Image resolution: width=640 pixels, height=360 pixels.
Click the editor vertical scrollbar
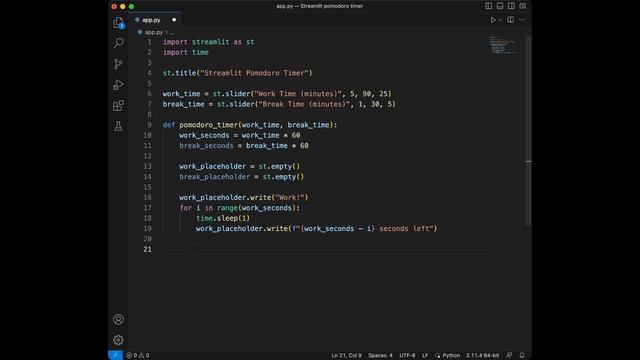coord(528,131)
